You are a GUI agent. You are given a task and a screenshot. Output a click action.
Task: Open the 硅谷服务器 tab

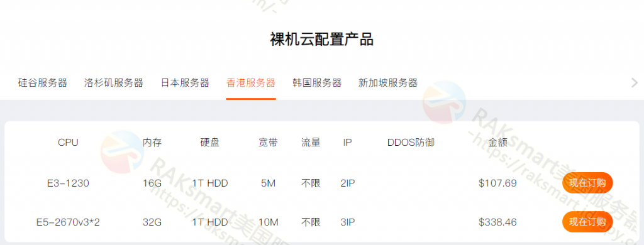43,83
